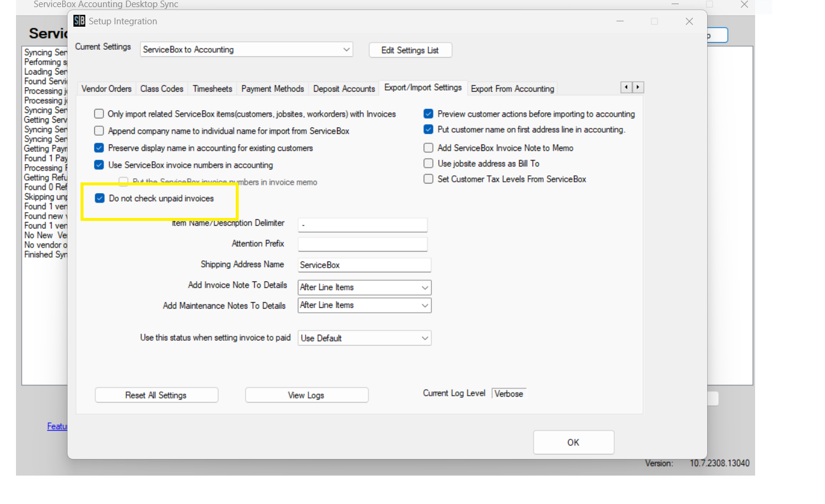Enable Add ServiceBox Invoice Note to Memo
Screen dimensions: 825x504
[428, 148]
